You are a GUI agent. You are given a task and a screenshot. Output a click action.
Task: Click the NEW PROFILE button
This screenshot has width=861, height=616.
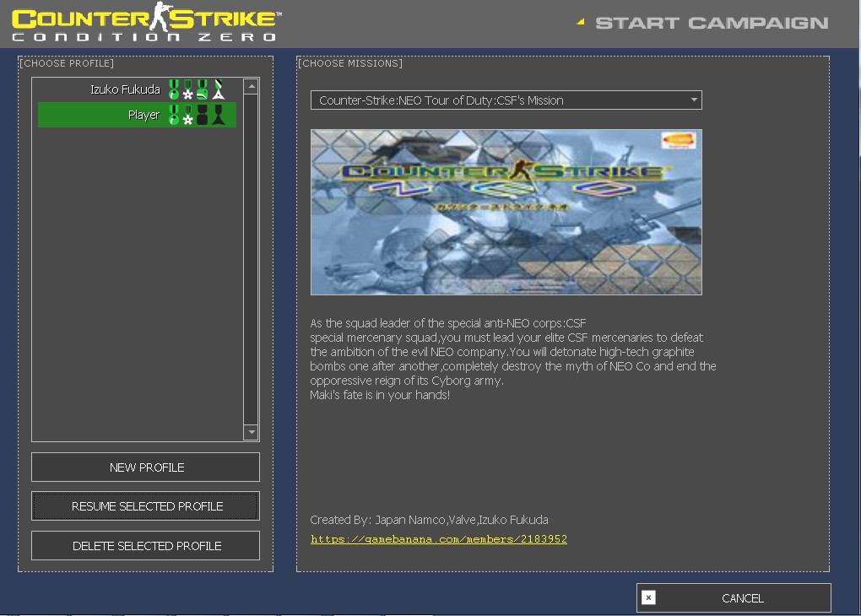(x=144, y=467)
